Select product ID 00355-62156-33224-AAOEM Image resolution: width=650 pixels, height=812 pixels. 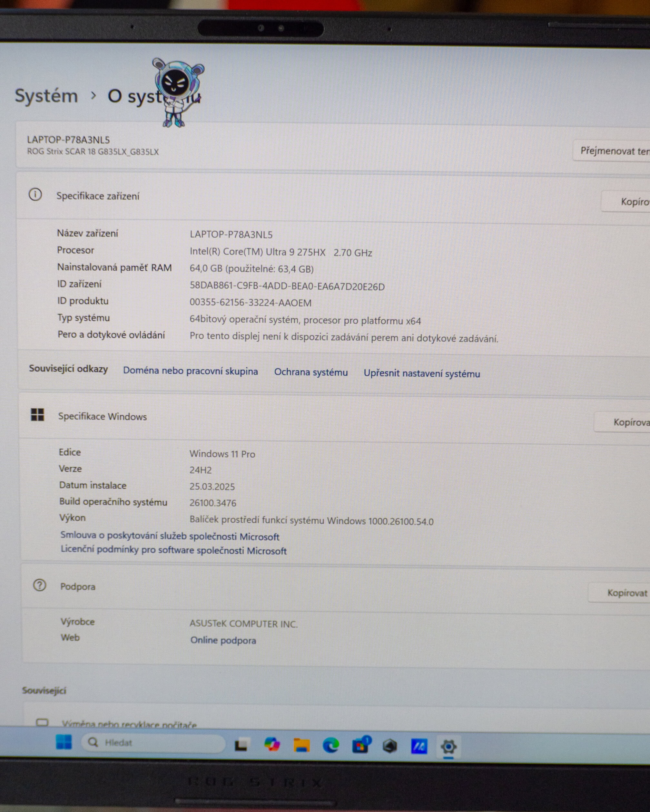click(251, 303)
